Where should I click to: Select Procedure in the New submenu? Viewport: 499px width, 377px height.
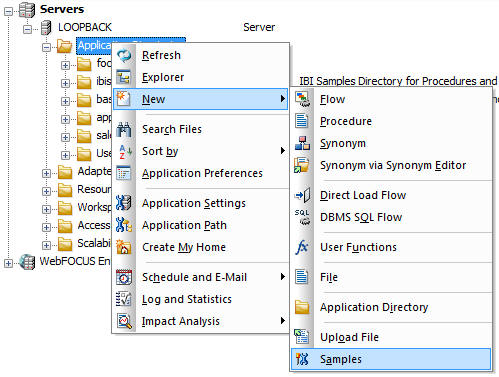click(x=391, y=121)
